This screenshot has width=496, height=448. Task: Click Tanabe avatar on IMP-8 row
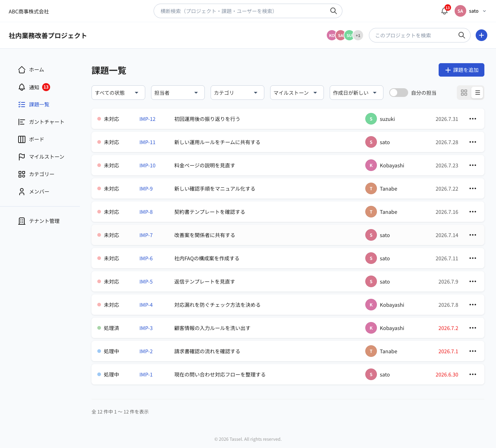[371, 212]
